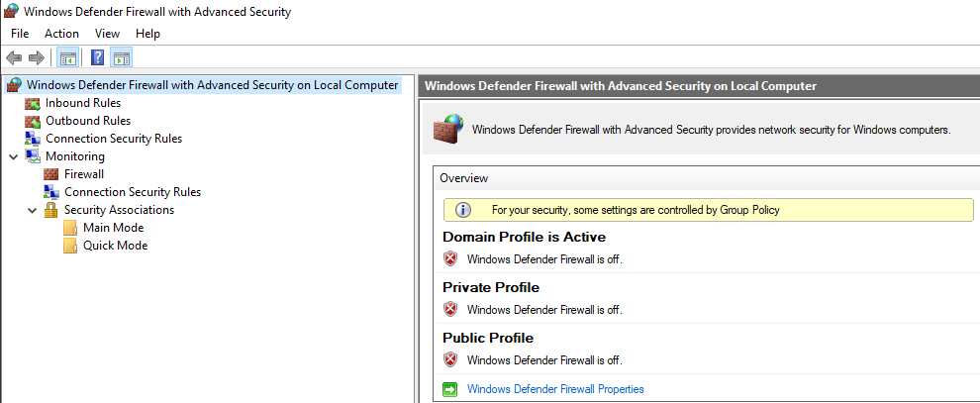The height and width of the screenshot is (403, 980).
Task: Click the green arrow icon beside Firewall Properties
Action: tap(450, 389)
